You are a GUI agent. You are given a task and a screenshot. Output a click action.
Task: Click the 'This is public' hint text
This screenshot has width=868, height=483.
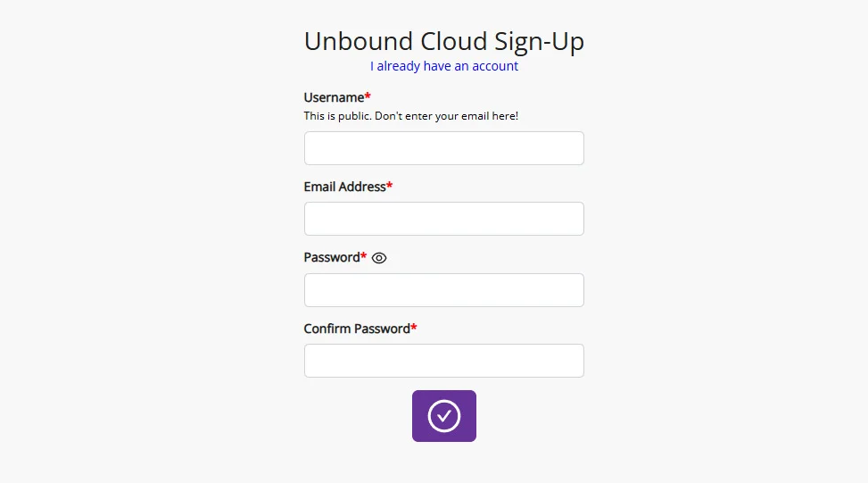[x=410, y=116]
